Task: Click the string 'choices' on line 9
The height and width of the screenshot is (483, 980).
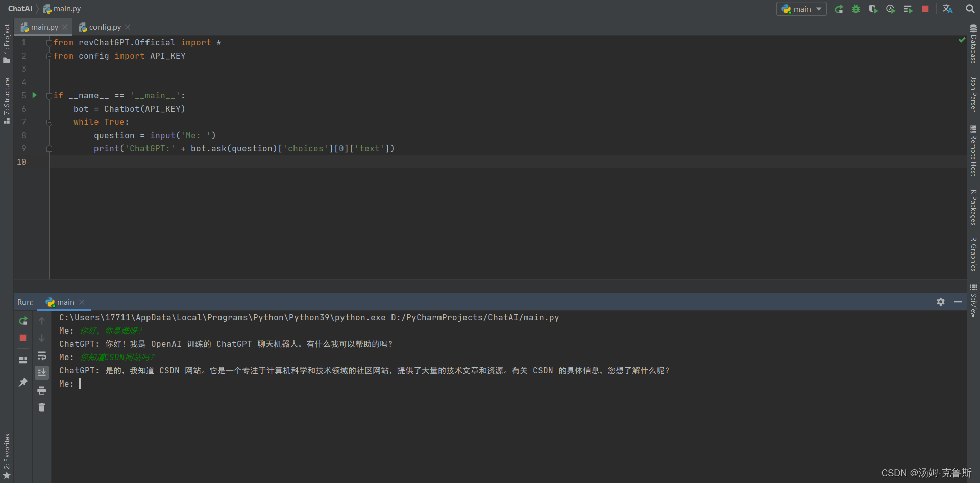Action: [x=306, y=149]
